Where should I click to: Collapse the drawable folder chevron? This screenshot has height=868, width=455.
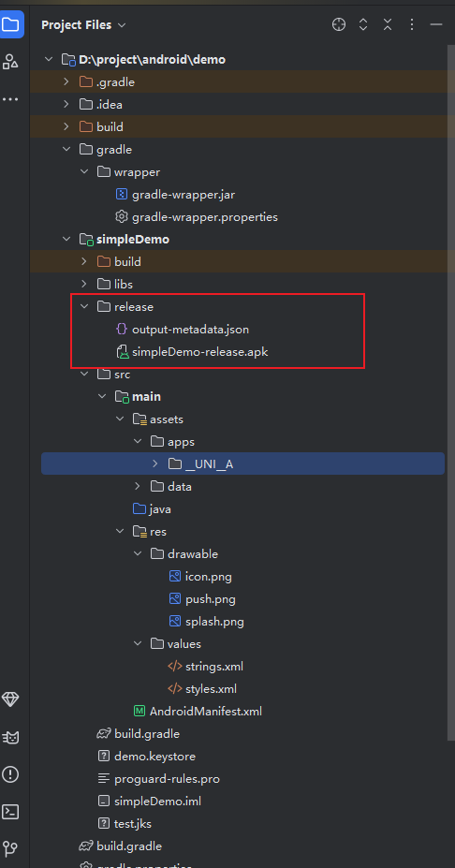point(138,554)
